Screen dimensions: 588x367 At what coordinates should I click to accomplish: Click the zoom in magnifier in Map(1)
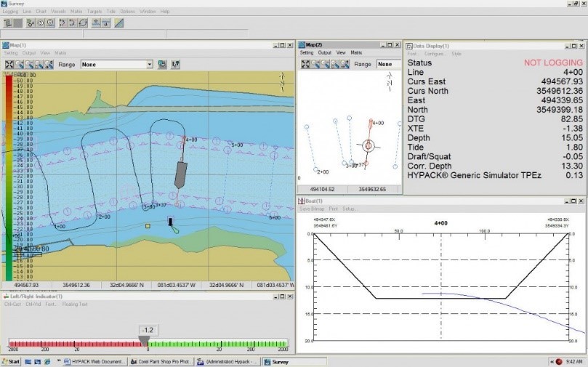(19, 65)
